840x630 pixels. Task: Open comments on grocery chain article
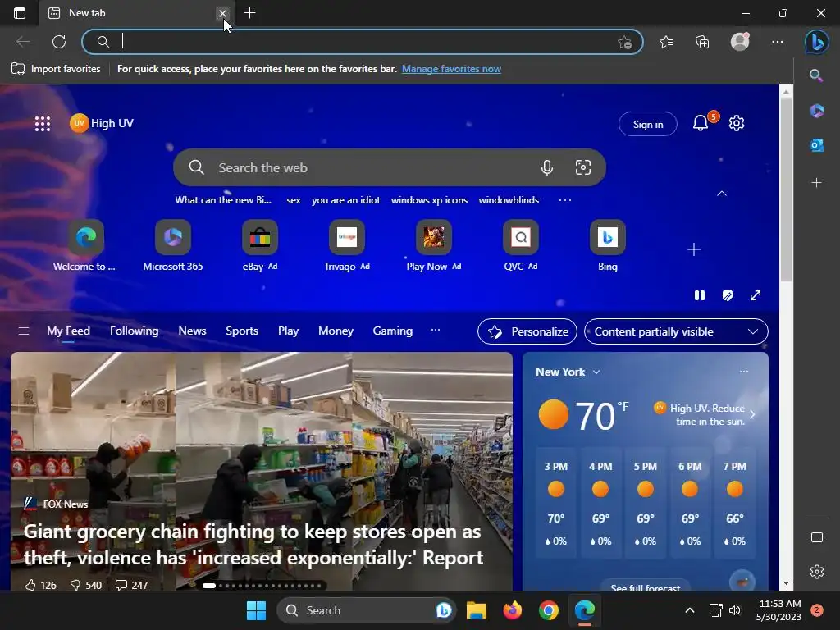[x=132, y=585]
